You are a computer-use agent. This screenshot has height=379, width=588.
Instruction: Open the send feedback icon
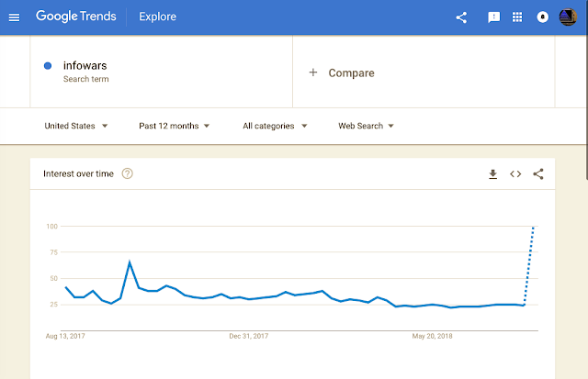pos(493,17)
